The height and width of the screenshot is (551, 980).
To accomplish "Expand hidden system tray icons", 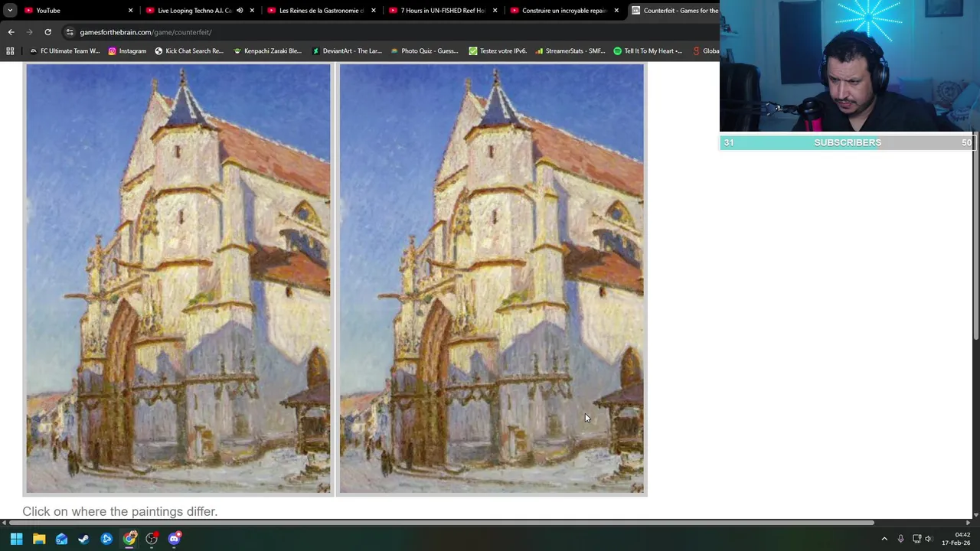I will pyautogui.click(x=884, y=539).
